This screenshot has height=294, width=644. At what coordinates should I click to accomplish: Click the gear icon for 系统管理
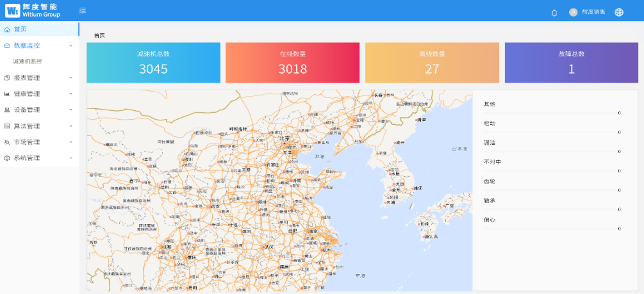(x=7, y=158)
